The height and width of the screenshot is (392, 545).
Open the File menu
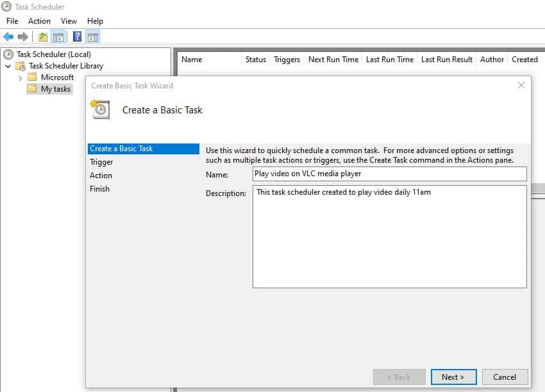tap(12, 21)
